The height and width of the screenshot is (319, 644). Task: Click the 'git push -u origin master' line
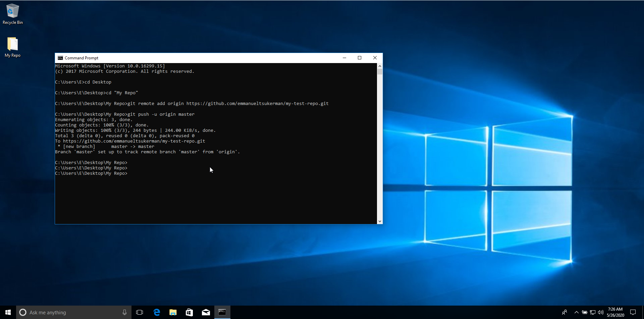pyautogui.click(x=125, y=114)
